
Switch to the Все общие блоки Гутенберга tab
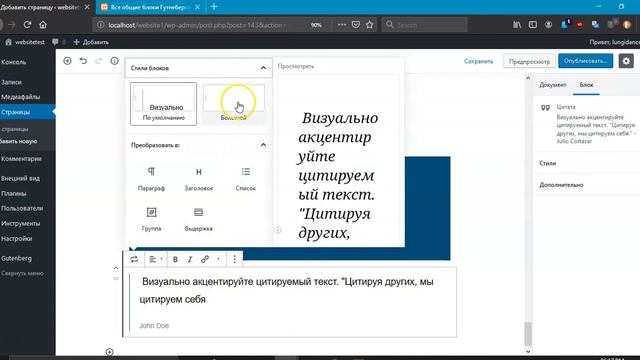point(149,7)
